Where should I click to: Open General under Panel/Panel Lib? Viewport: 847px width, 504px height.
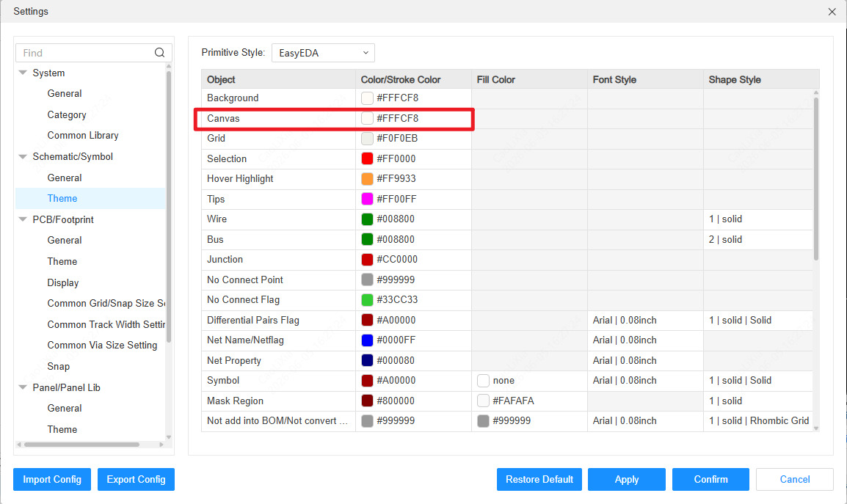click(65, 408)
